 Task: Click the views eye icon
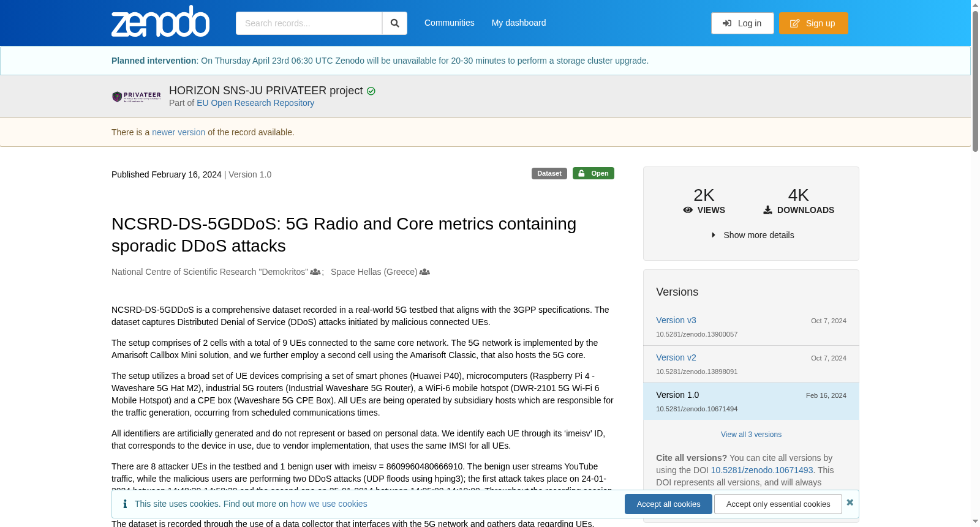point(688,210)
